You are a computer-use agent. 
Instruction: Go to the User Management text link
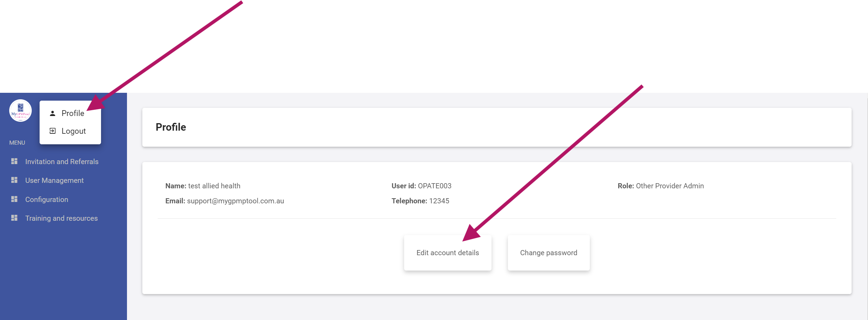coord(54,180)
